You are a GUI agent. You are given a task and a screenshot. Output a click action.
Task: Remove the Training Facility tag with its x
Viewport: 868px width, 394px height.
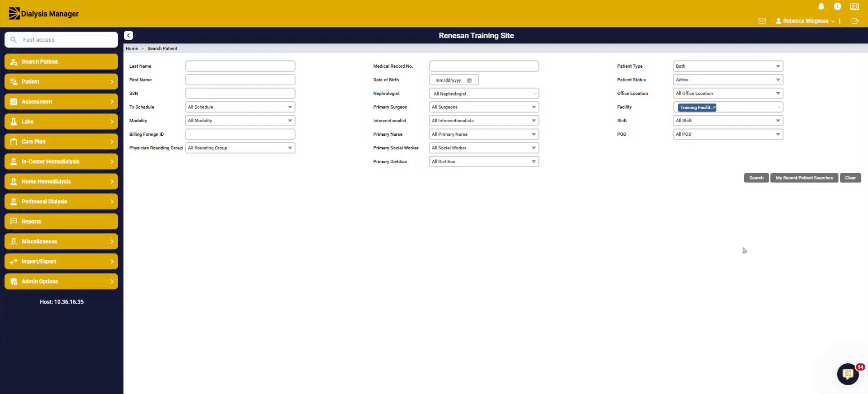tap(714, 107)
